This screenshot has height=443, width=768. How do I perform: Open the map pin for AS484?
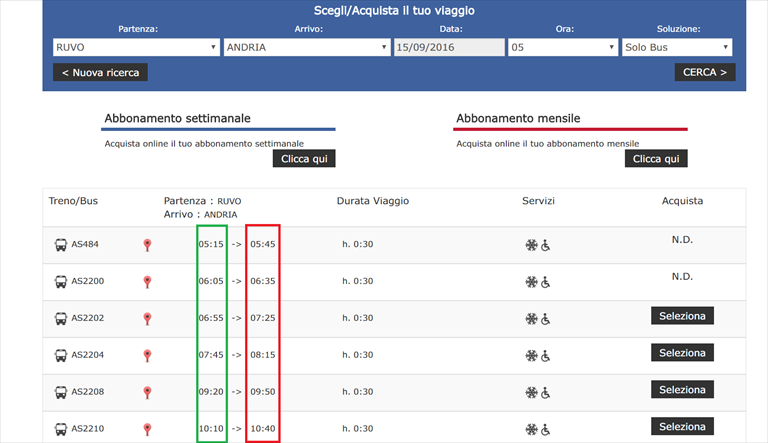(147, 245)
